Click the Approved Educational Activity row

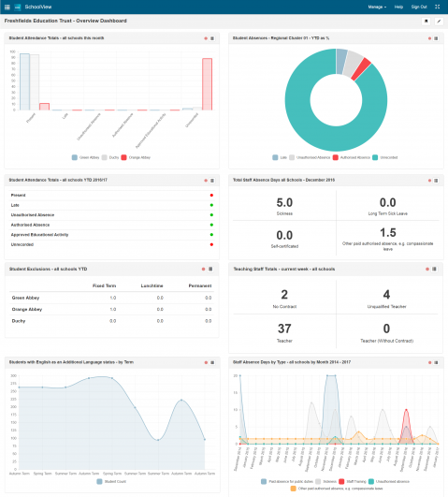tap(112, 235)
